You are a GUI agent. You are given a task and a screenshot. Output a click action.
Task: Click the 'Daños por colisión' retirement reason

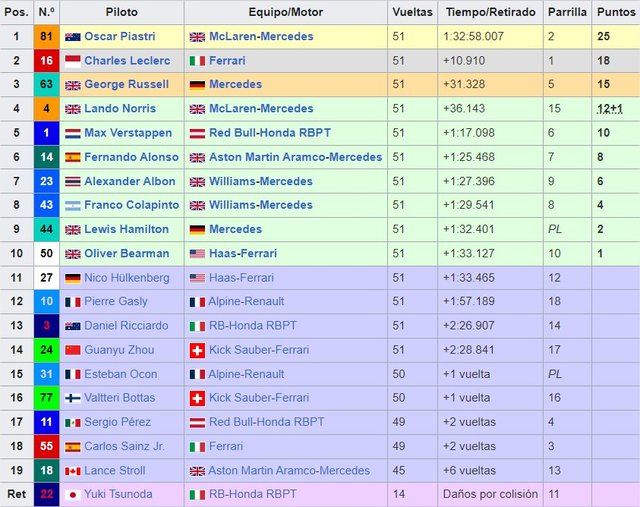[x=490, y=494]
